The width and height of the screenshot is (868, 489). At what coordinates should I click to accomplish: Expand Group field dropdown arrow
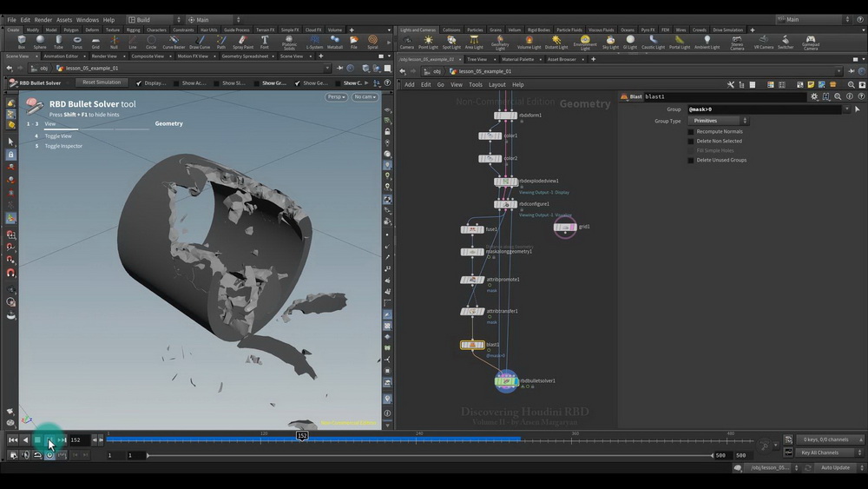coord(846,109)
